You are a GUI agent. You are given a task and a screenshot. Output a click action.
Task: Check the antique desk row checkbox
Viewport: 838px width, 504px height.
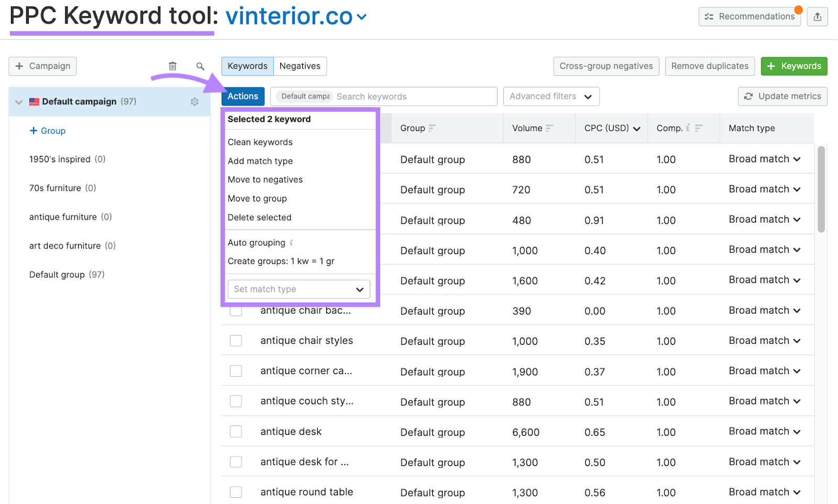click(x=236, y=431)
